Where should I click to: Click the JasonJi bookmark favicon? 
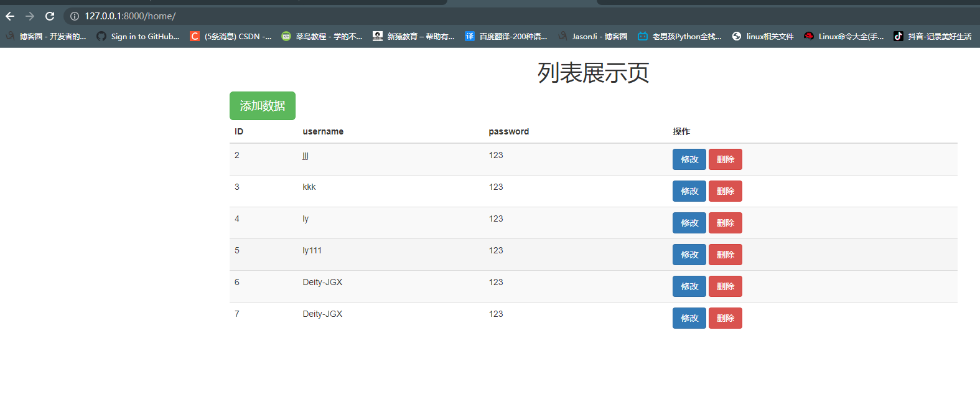tap(562, 37)
